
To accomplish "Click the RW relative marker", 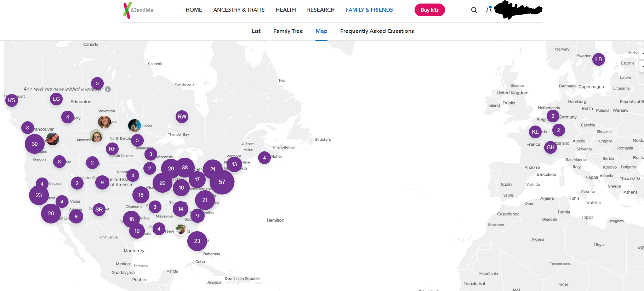I will pos(182,117).
